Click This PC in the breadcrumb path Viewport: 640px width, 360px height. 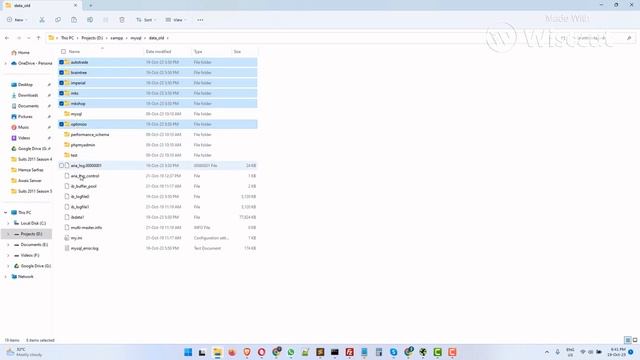click(x=67, y=38)
